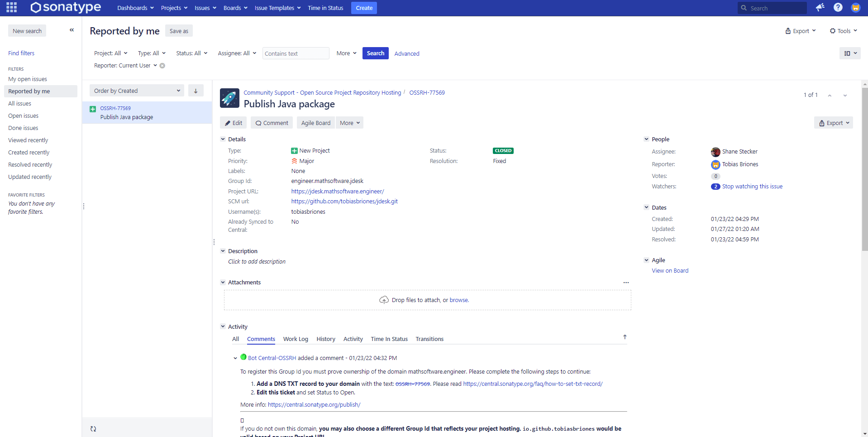Remove the Reporter filter criterion

coord(162,66)
